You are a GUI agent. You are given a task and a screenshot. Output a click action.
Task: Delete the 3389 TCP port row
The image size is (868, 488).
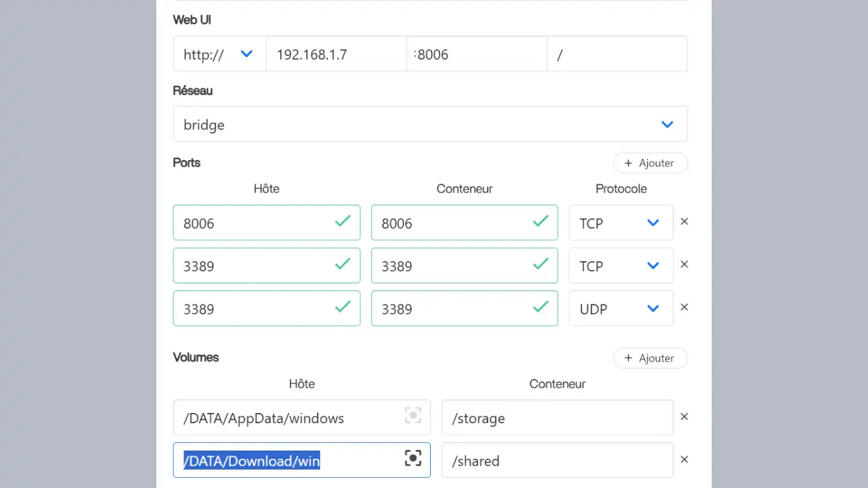684,264
